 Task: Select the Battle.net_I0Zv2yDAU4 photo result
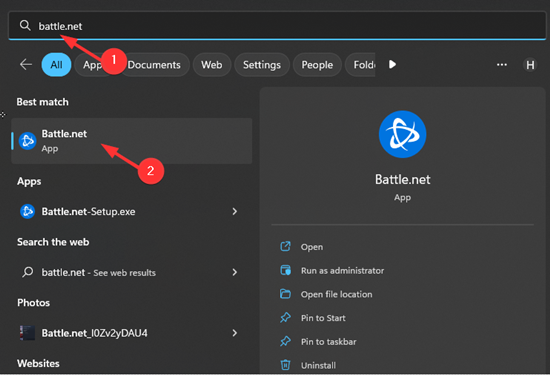click(x=132, y=333)
